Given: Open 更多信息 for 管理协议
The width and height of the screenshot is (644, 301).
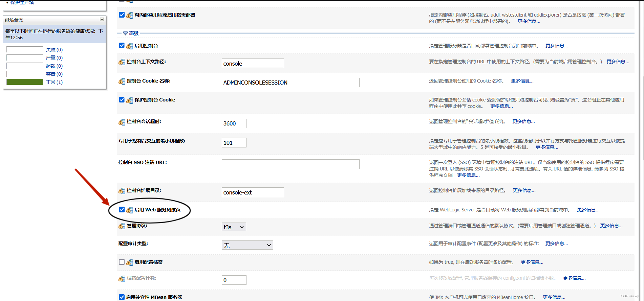Looking at the screenshot, I should [611, 226].
